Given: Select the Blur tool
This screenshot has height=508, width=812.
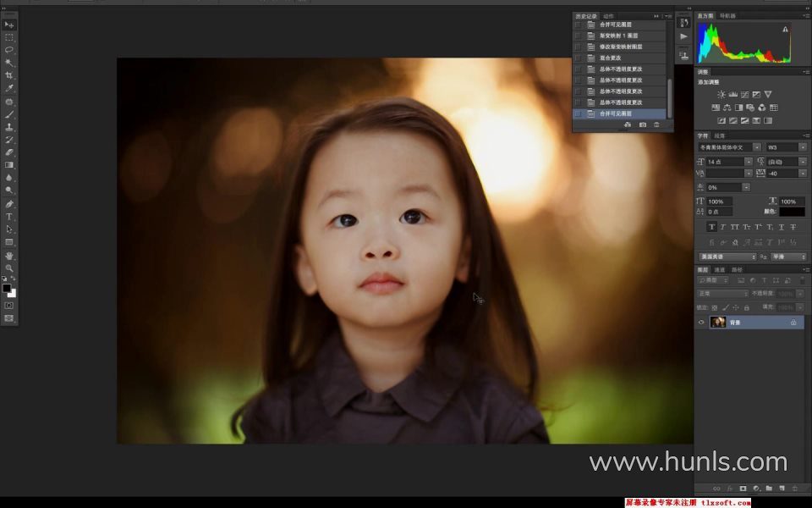Looking at the screenshot, I should (8, 178).
